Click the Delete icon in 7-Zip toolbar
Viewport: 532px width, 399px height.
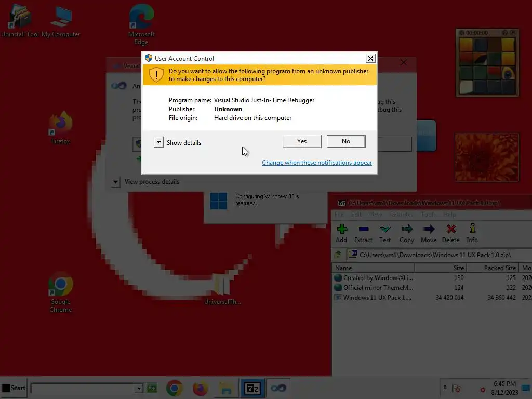[x=450, y=233]
